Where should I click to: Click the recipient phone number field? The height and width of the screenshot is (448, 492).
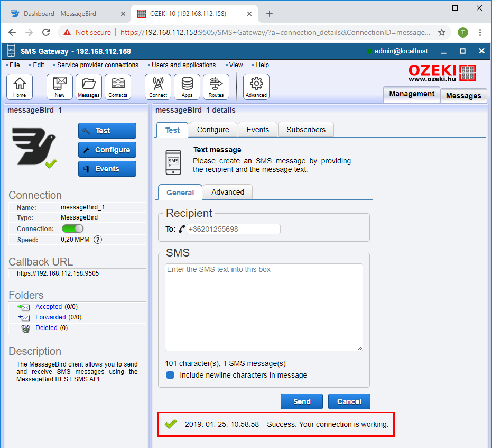coord(234,229)
